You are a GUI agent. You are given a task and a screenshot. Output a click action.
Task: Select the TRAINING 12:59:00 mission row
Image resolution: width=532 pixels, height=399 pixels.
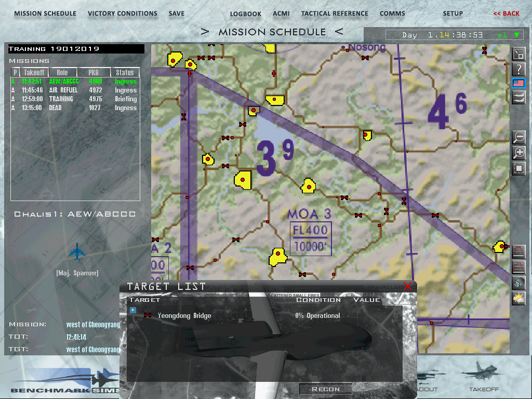[75, 99]
